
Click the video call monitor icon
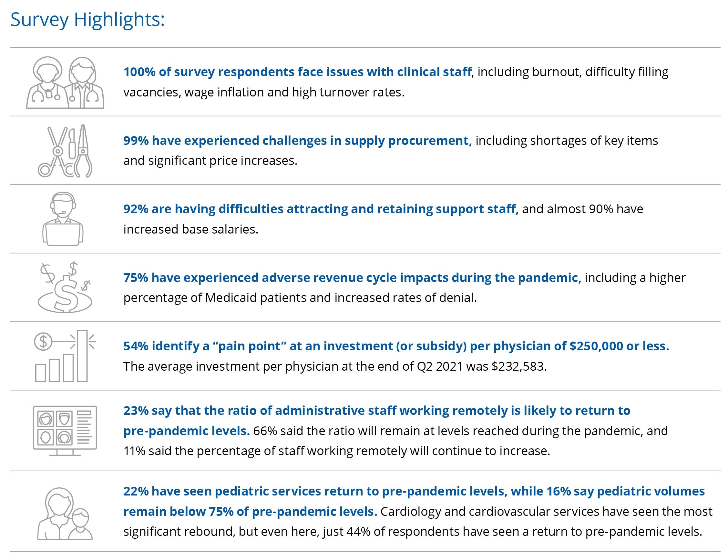point(65,430)
